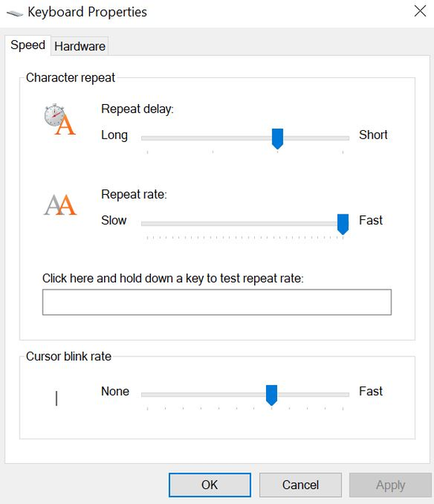Set Repeat delay to Short end

(343, 138)
